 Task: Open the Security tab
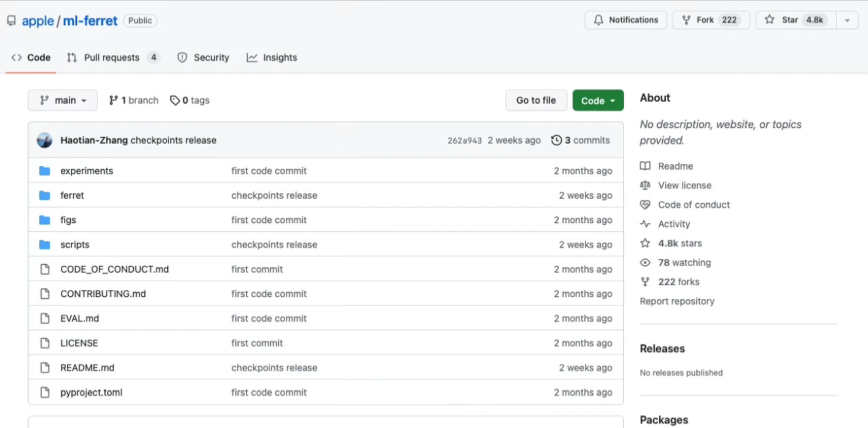(203, 58)
